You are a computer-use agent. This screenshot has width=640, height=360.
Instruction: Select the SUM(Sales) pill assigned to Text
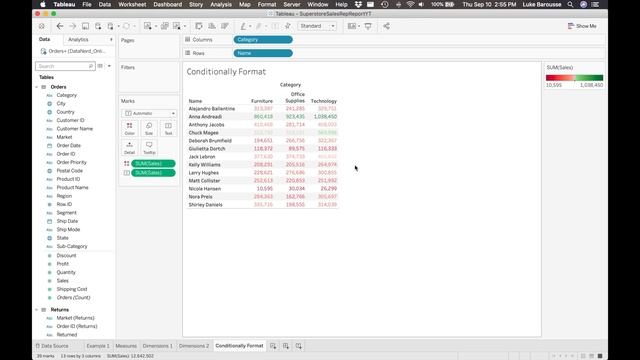(153, 173)
